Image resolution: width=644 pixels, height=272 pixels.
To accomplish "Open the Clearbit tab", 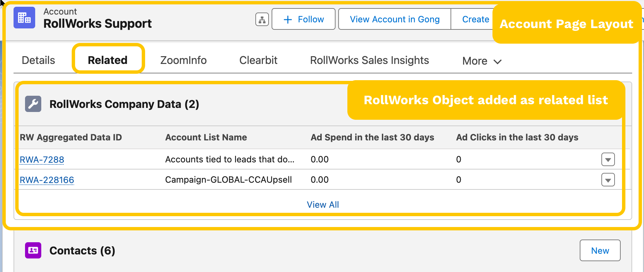I will [x=258, y=60].
